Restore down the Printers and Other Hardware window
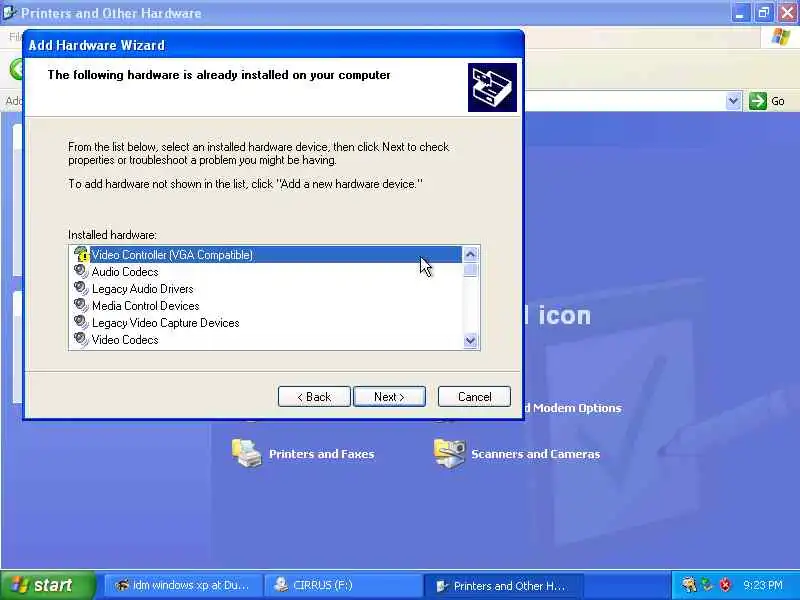Screen dimensions: 800x600 point(763,13)
